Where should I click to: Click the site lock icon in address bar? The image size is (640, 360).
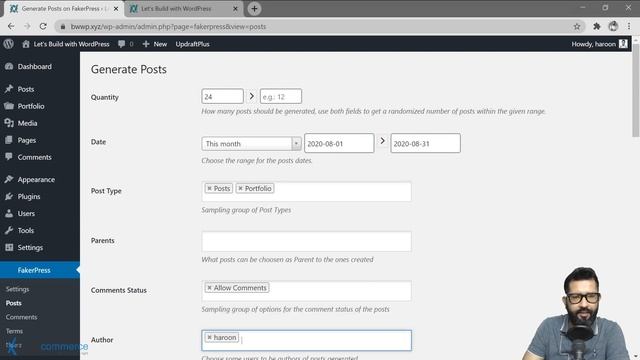coord(62,27)
